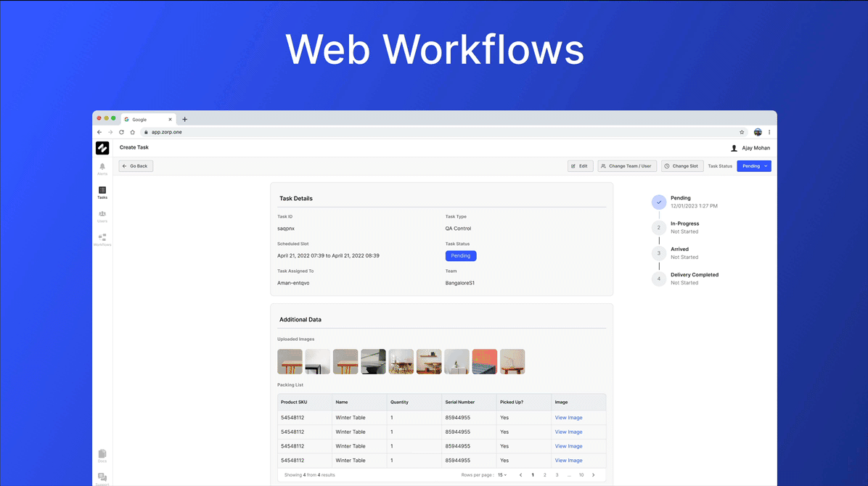
Task: Click the Ajay Mohan profile icon
Action: pos(734,147)
